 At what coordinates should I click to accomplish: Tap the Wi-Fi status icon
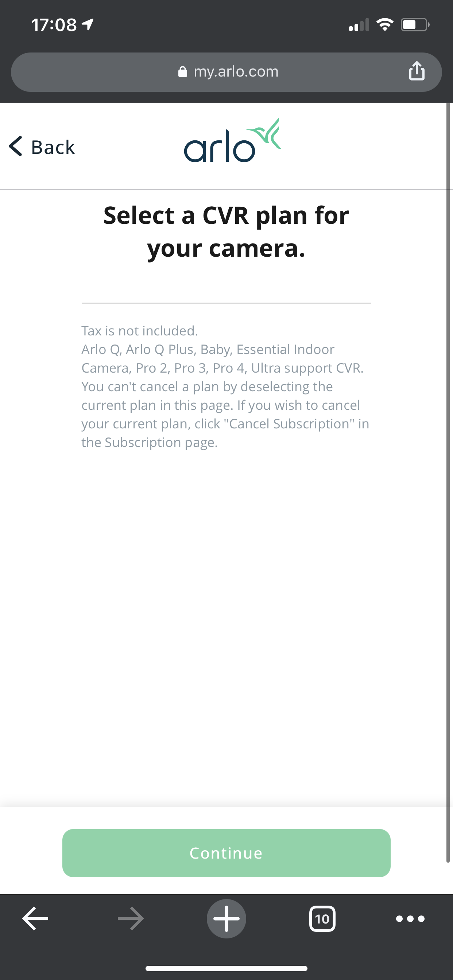[385, 25]
